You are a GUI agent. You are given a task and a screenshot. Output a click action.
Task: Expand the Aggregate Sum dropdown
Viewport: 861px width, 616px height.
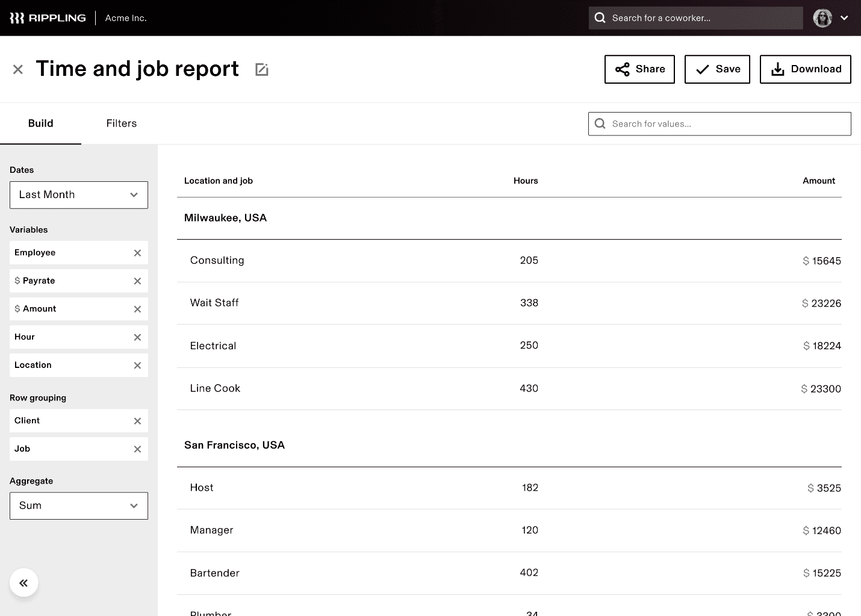point(79,506)
